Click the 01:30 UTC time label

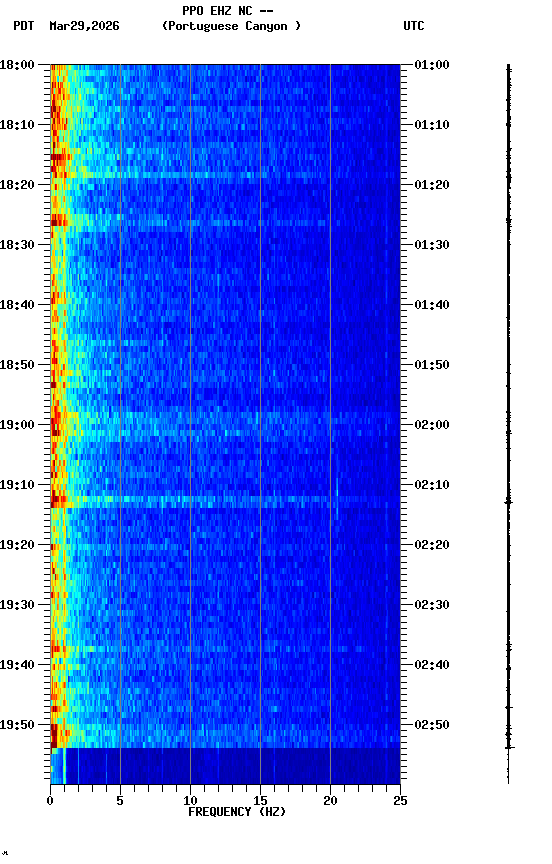pos(432,245)
